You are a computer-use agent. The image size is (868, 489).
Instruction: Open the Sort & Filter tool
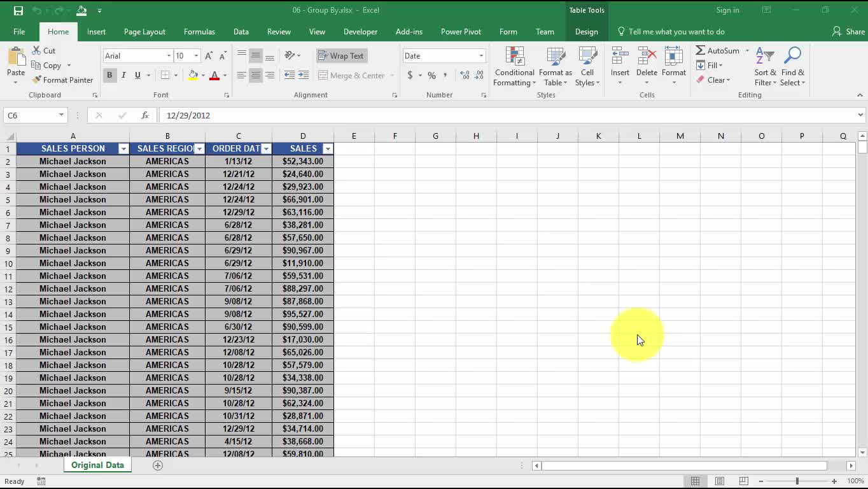[765, 67]
